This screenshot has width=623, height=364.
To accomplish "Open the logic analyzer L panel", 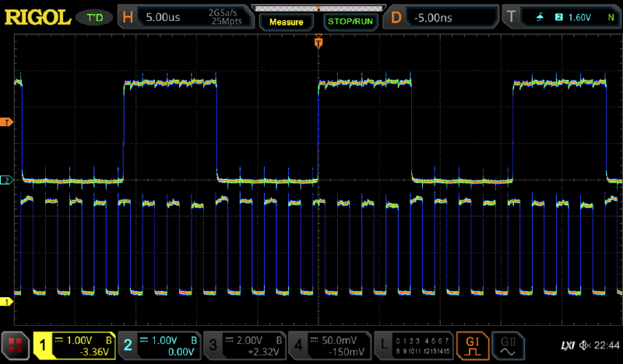I will tap(413, 345).
